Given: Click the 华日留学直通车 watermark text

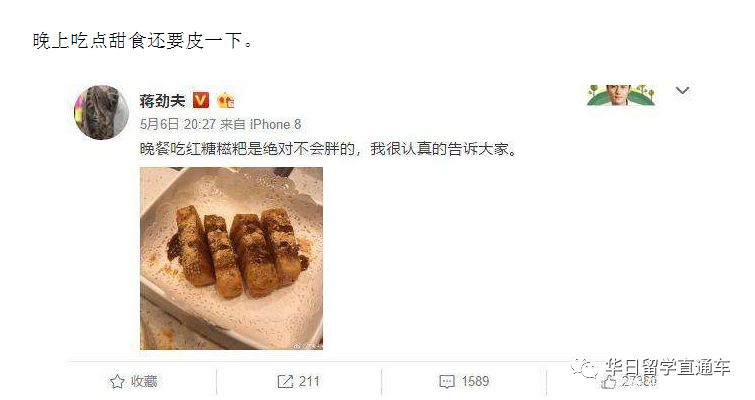Looking at the screenshot, I should 668,367.
